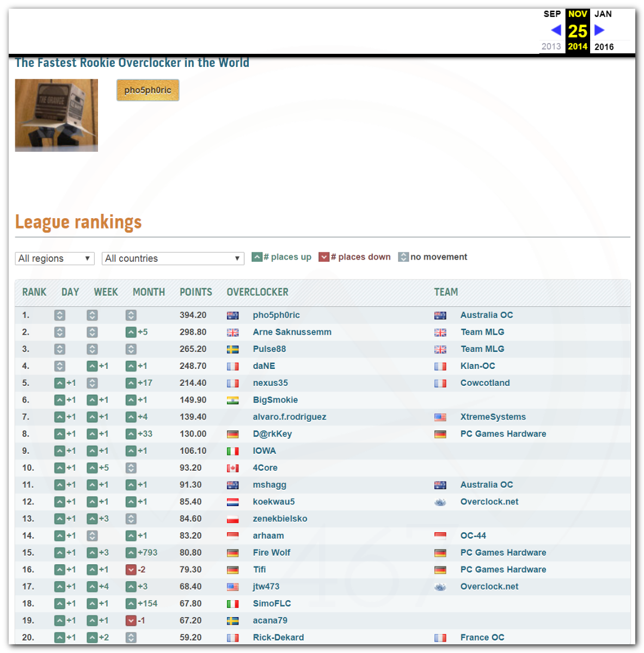Click month up arrow +793 for Fire Wolf
Viewport: 644px width, 653px height.
coord(131,553)
